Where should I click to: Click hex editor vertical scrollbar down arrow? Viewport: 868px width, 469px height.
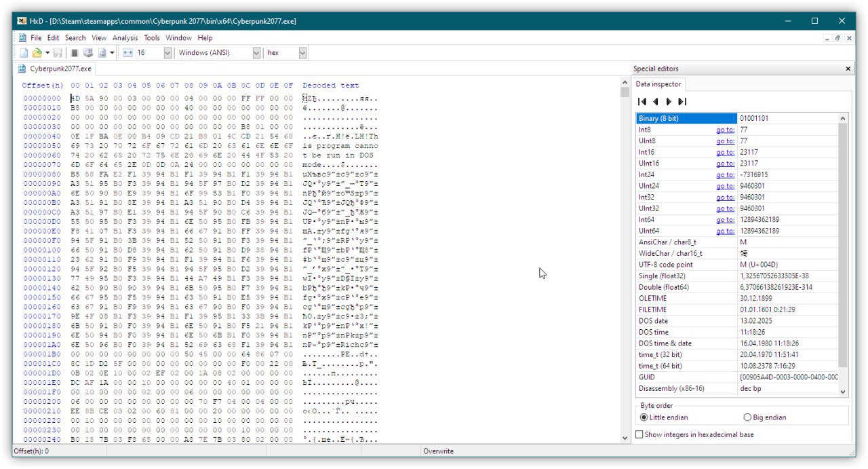point(625,439)
